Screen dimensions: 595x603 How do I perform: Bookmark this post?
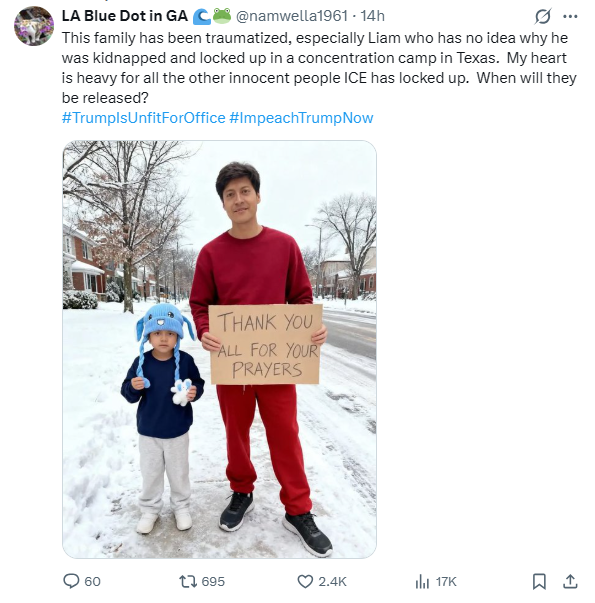[x=539, y=581]
